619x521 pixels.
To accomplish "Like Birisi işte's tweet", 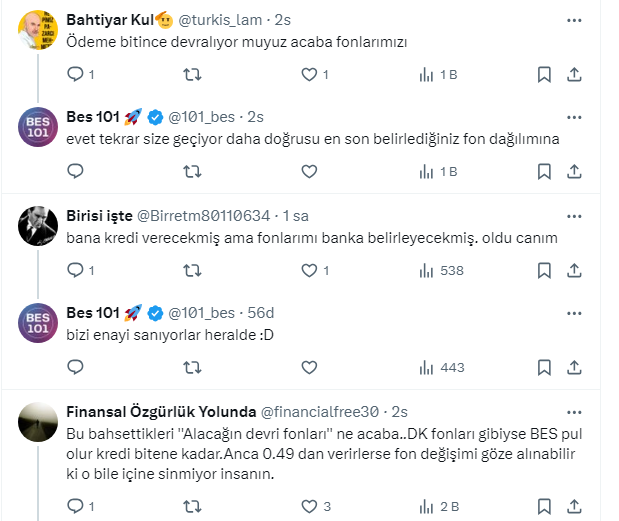I will tap(310, 270).
